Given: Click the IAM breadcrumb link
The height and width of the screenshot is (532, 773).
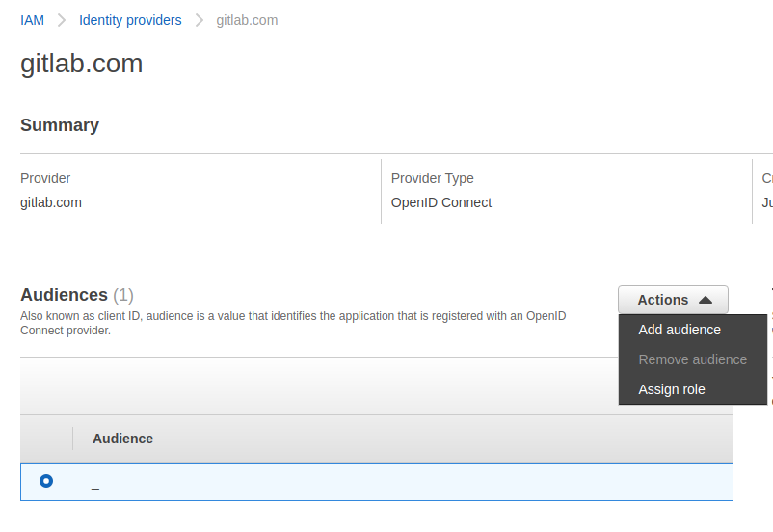Looking at the screenshot, I should 32,20.
